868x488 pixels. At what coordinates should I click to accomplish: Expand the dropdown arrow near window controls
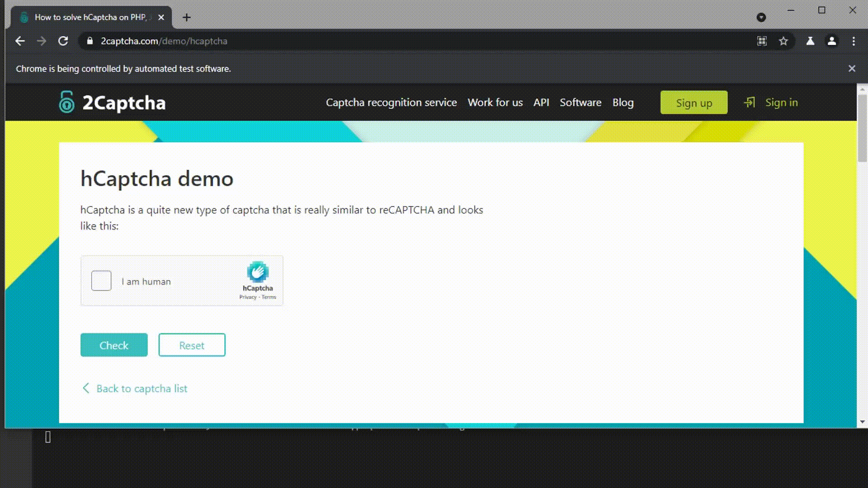click(x=761, y=18)
